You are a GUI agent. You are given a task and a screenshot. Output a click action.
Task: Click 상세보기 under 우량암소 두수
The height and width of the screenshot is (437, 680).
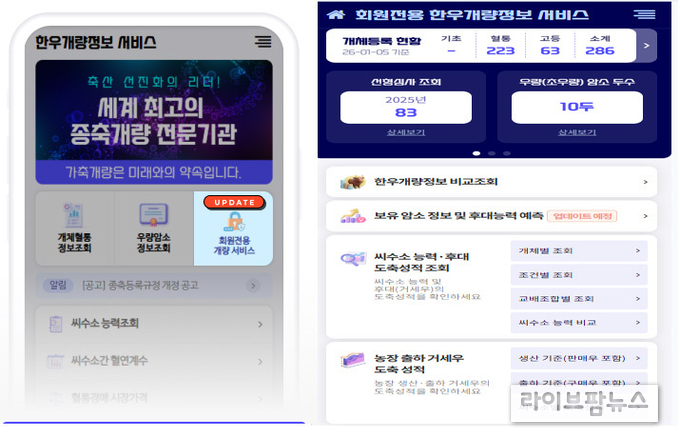coord(577,132)
